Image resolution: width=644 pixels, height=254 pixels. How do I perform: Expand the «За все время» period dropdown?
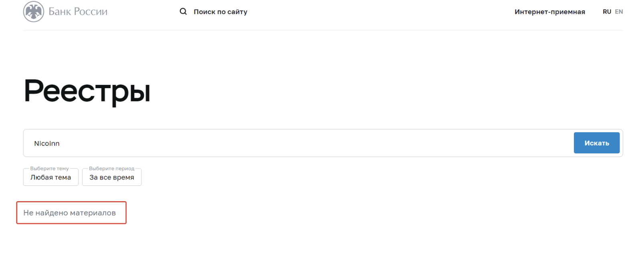point(112,177)
